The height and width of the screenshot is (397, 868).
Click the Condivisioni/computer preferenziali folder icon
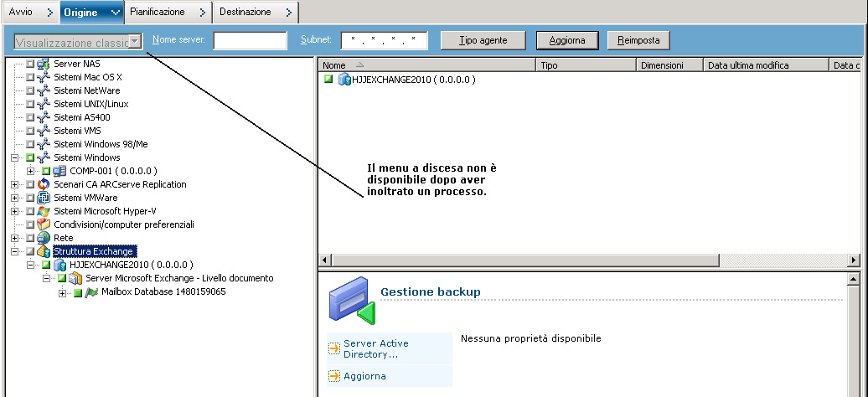coord(44,224)
